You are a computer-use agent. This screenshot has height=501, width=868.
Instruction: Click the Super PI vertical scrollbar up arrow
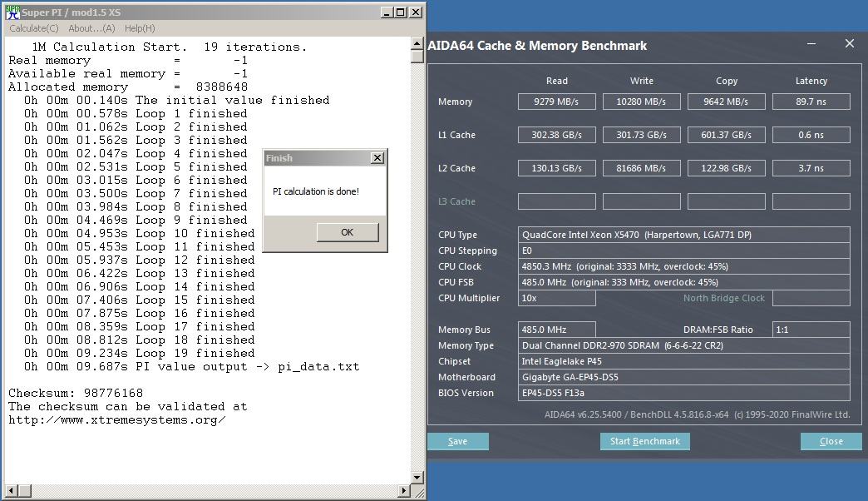coord(418,42)
